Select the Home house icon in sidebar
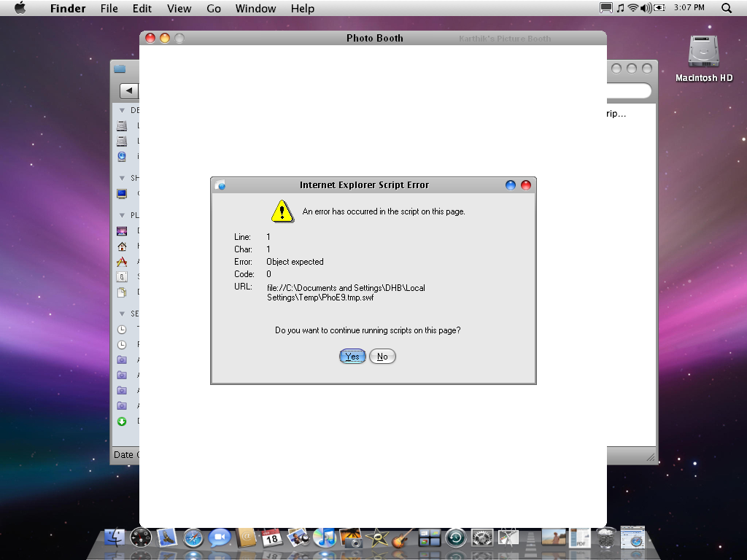Screen dimensions: 747x560 [x=122, y=246]
